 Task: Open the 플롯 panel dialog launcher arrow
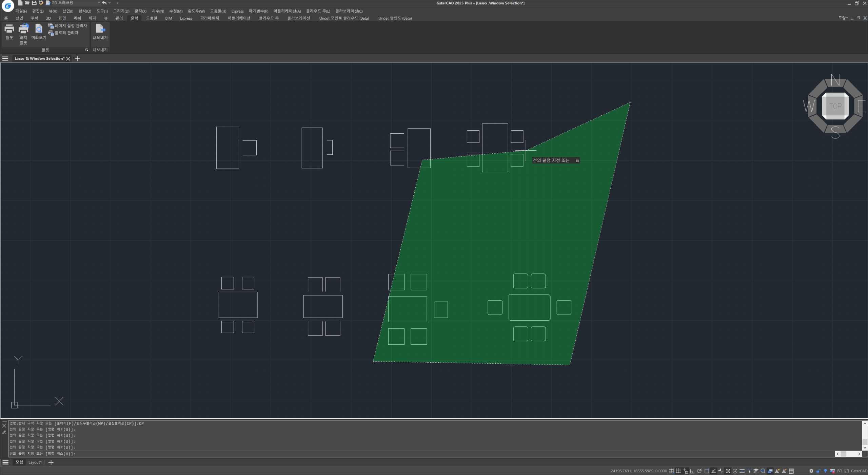coord(87,50)
